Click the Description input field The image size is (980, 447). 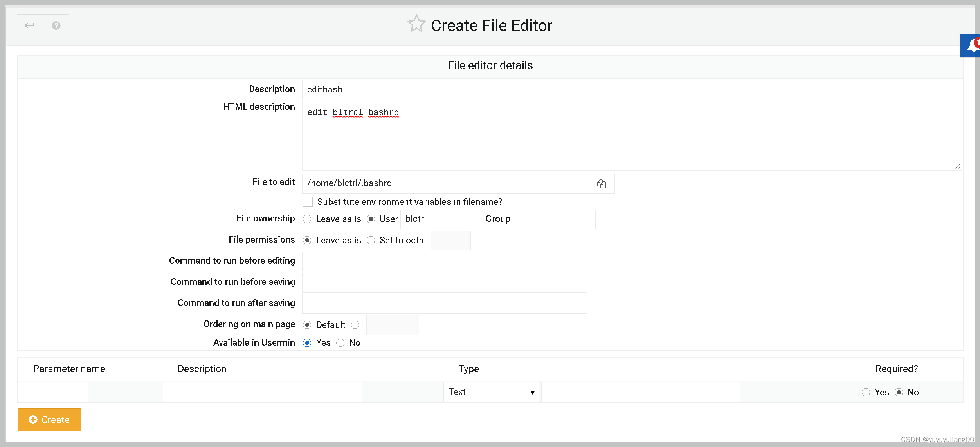444,90
